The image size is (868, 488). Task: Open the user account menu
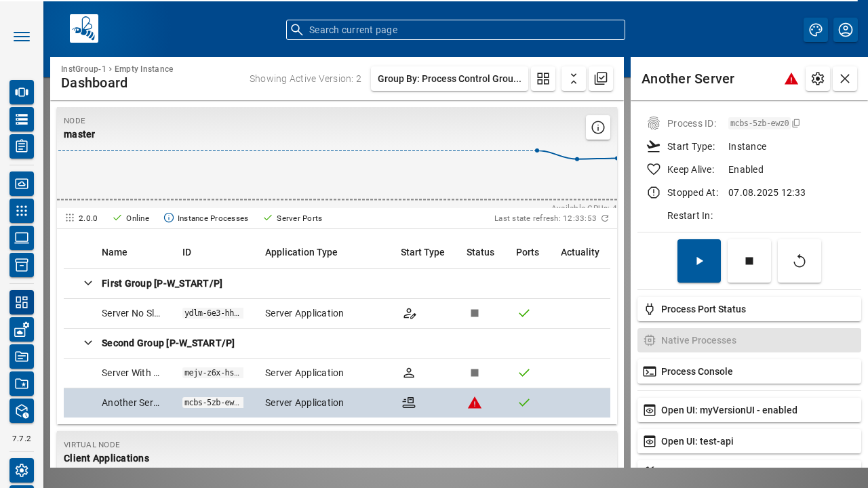846,30
